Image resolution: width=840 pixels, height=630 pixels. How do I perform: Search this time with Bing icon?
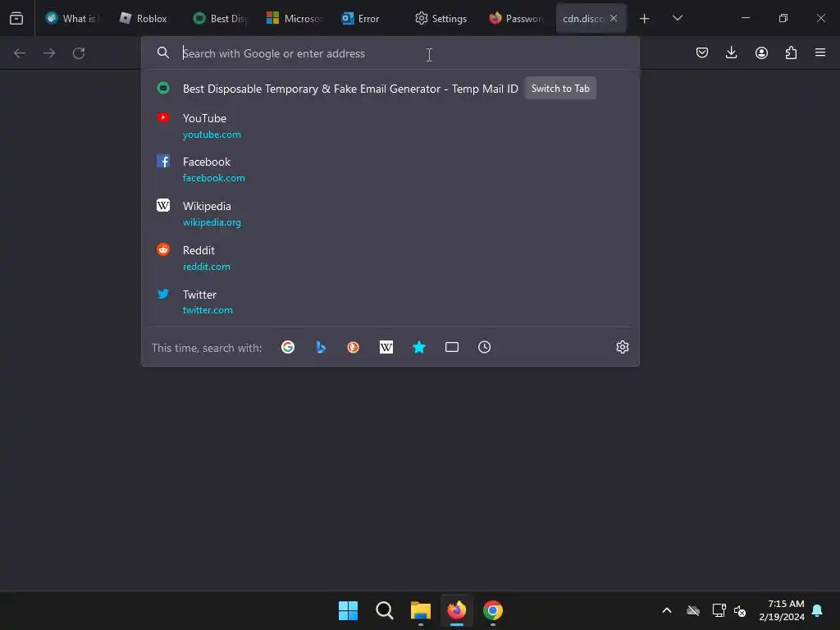pos(321,347)
